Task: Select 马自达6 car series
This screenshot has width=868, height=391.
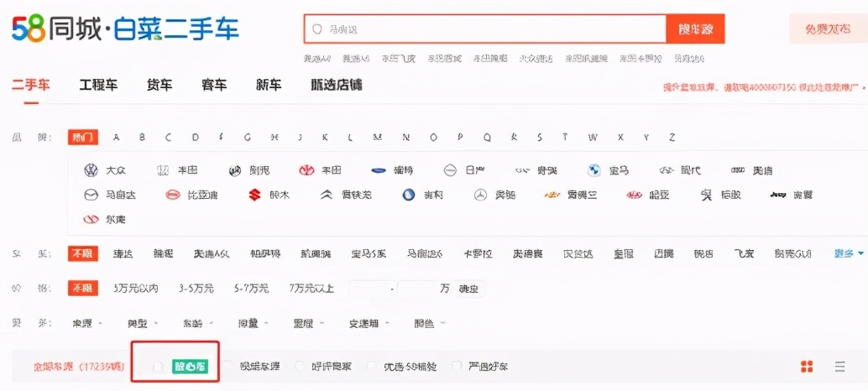Action: tap(425, 254)
